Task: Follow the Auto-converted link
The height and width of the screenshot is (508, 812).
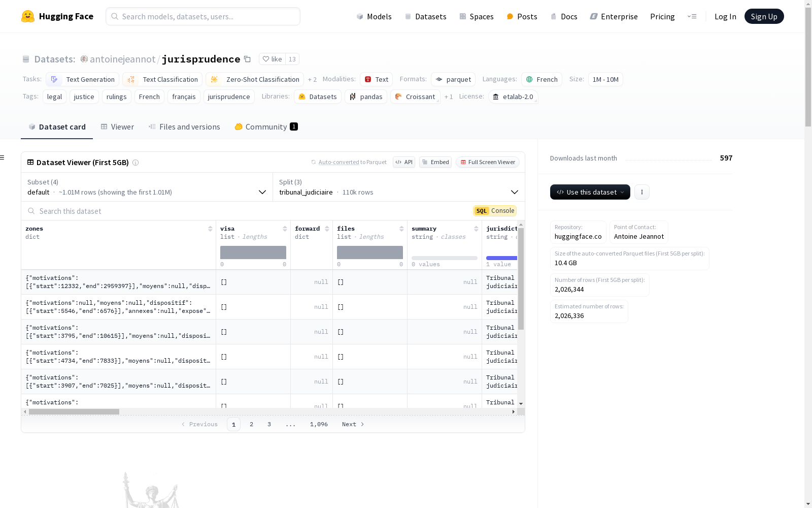Action: point(339,162)
